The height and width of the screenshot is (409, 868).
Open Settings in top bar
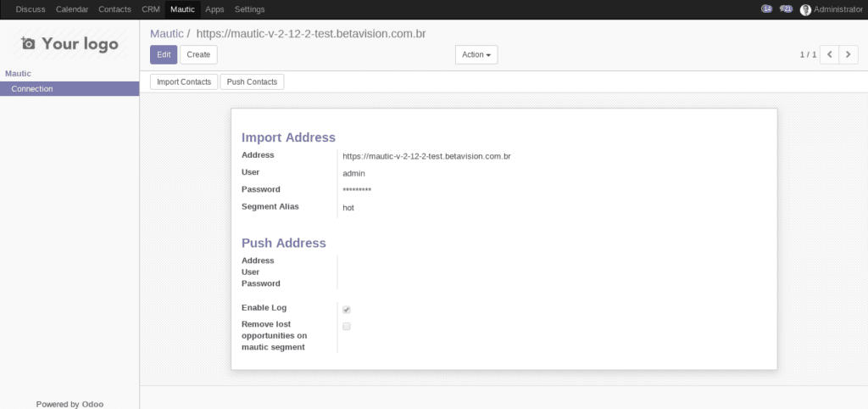coord(250,9)
